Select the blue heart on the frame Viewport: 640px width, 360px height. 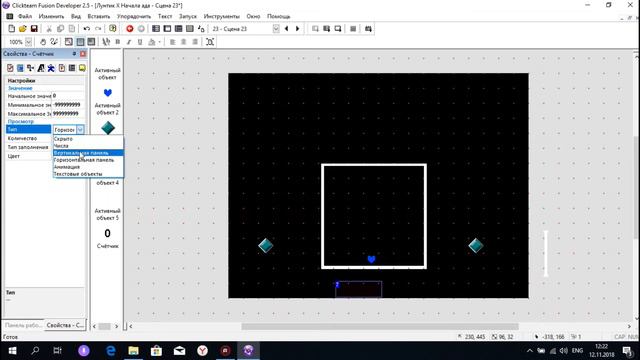click(371, 259)
